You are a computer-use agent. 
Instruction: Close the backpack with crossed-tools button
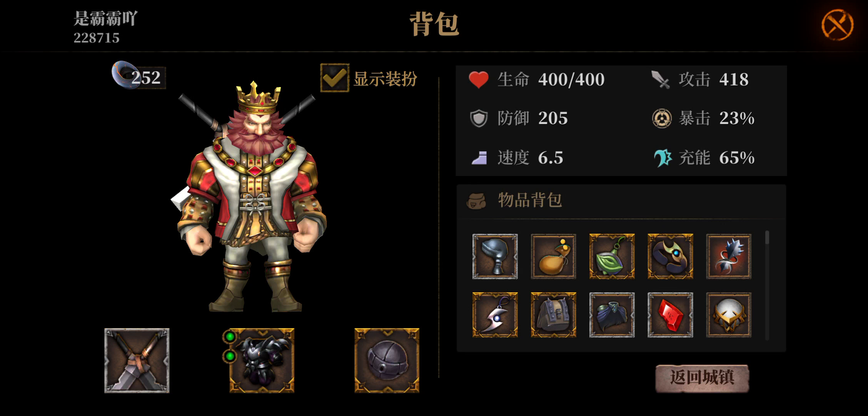(x=837, y=25)
